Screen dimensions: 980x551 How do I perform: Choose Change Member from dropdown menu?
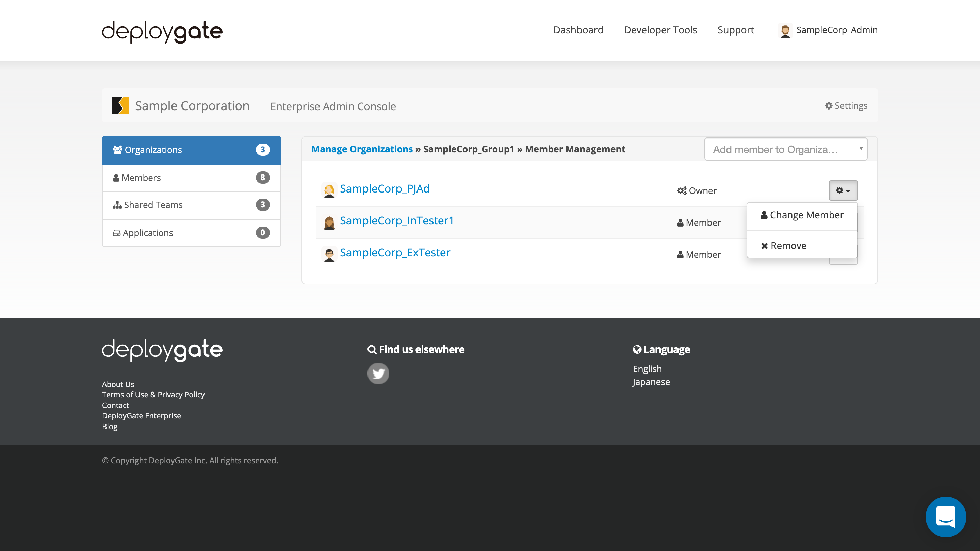[802, 215]
